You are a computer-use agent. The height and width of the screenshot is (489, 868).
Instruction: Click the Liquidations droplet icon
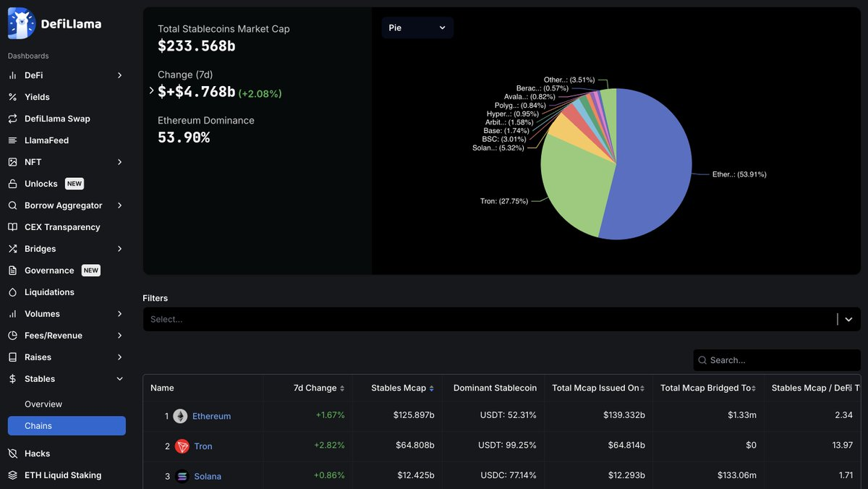click(x=12, y=292)
